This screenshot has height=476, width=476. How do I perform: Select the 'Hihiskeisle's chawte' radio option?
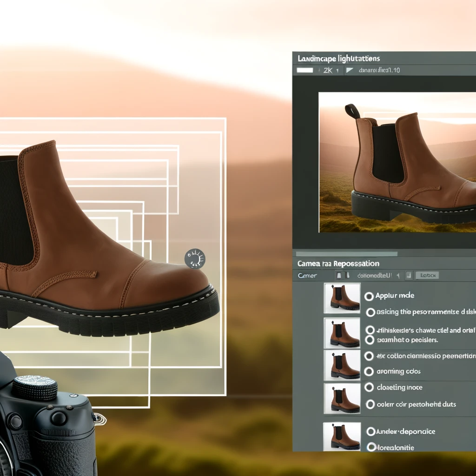click(370, 330)
